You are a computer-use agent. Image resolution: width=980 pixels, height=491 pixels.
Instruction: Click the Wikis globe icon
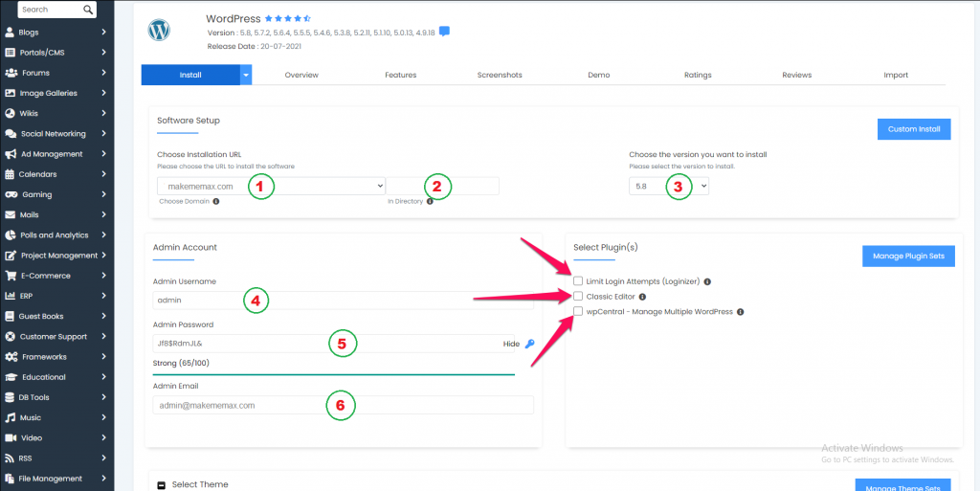10,113
